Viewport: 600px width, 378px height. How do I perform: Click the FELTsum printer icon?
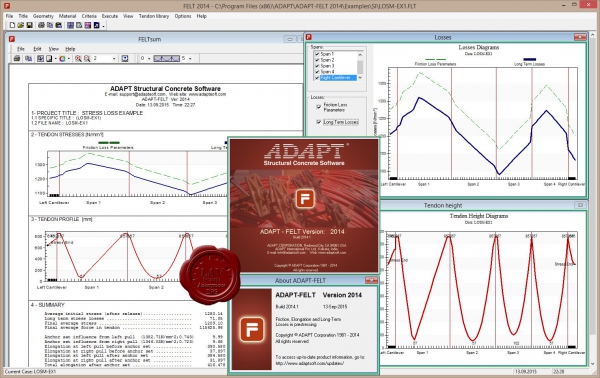coord(17,59)
